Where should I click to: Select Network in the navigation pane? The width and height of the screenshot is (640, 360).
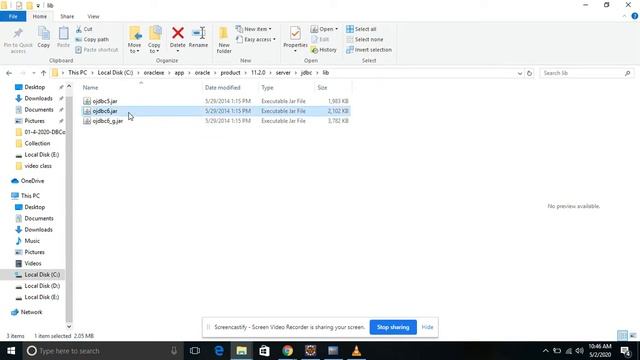click(x=31, y=312)
